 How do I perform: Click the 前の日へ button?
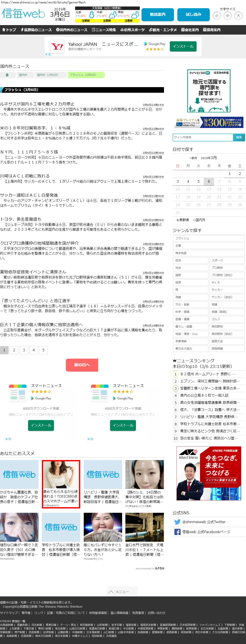coord(82,365)
